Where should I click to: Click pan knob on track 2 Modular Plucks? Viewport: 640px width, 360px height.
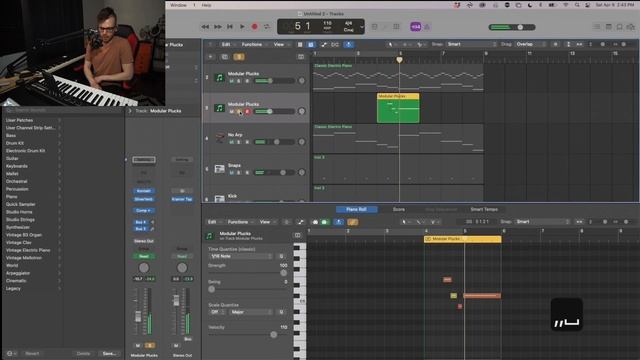(x=302, y=81)
